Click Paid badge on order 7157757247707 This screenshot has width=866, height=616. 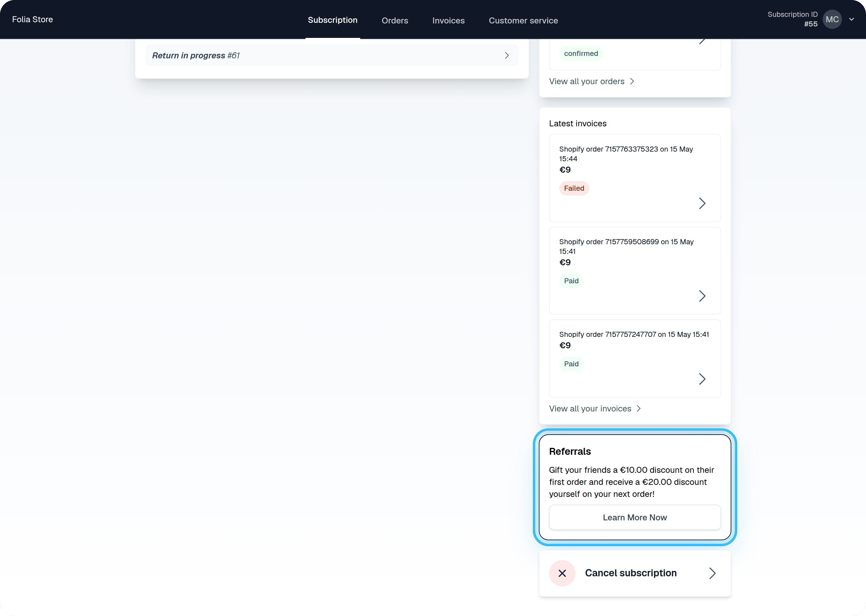571,364
